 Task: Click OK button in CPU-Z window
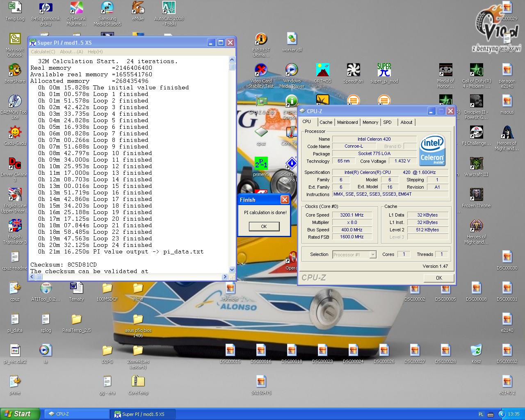tap(439, 278)
